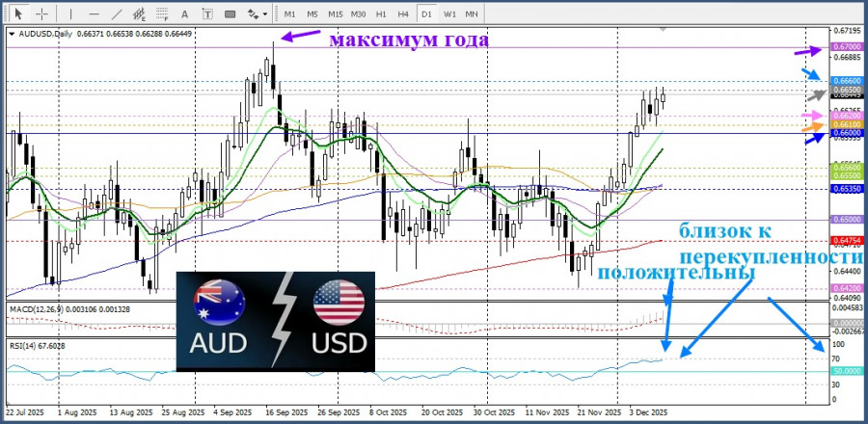Image resolution: width=868 pixels, height=424 pixels.
Task: Click the 20 Oct 2025 date label
Action: coord(442,413)
